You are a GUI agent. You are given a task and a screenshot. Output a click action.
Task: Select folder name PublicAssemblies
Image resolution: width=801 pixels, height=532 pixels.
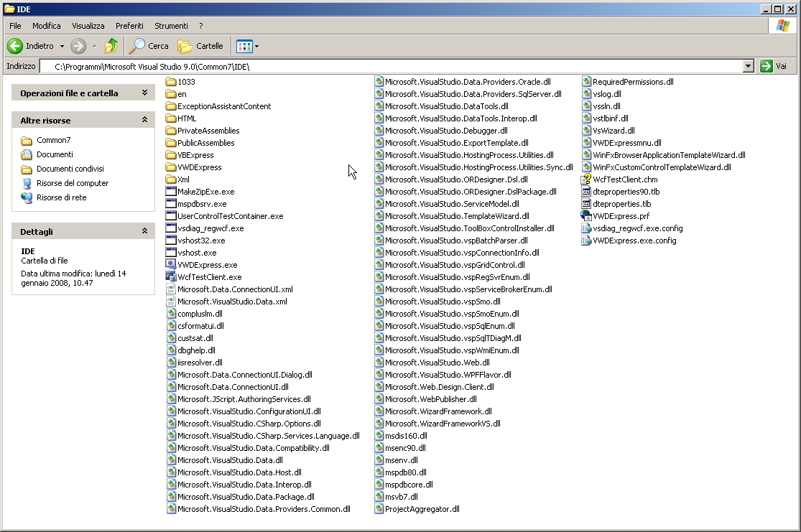click(206, 143)
